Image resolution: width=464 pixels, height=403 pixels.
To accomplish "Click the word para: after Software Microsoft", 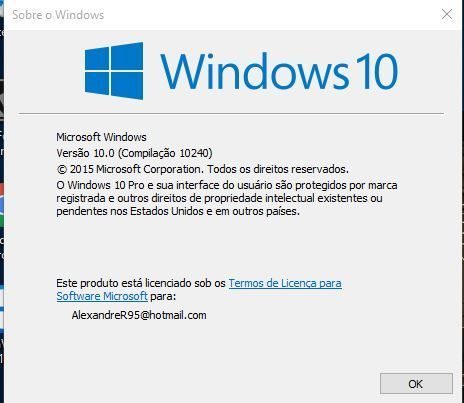I will point(163,296).
